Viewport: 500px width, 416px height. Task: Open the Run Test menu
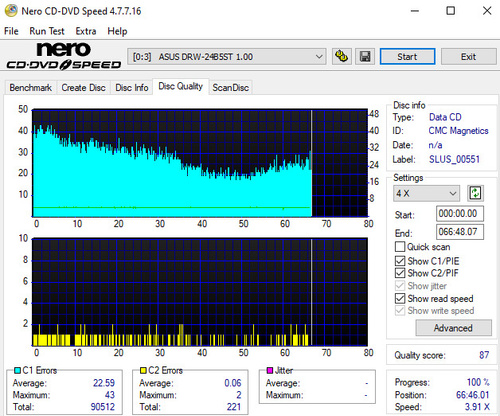click(x=47, y=31)
